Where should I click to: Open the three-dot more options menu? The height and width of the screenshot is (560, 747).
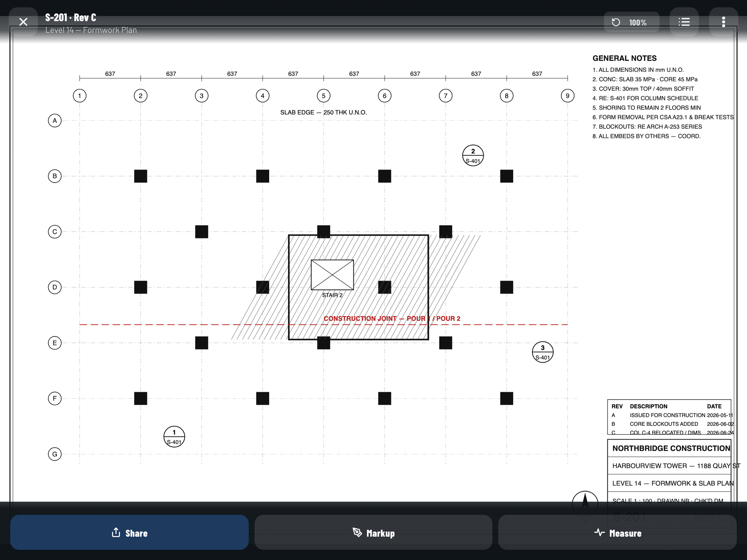[x=724, y=22]
